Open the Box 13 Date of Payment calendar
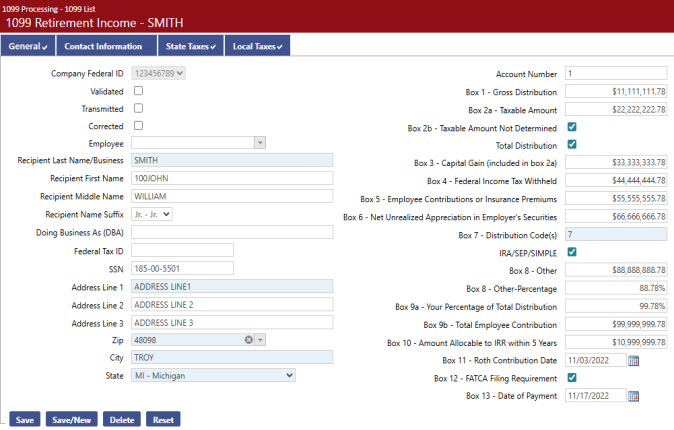This screenshot has width=674, height=430. (632, 396)
